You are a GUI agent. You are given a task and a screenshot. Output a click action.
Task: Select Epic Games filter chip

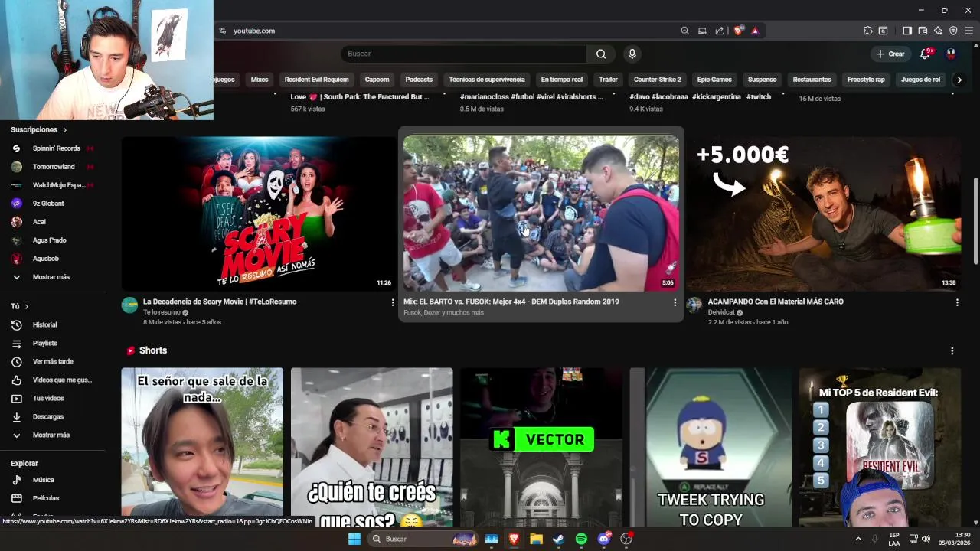pyautogui.click(x=714, y=80)
